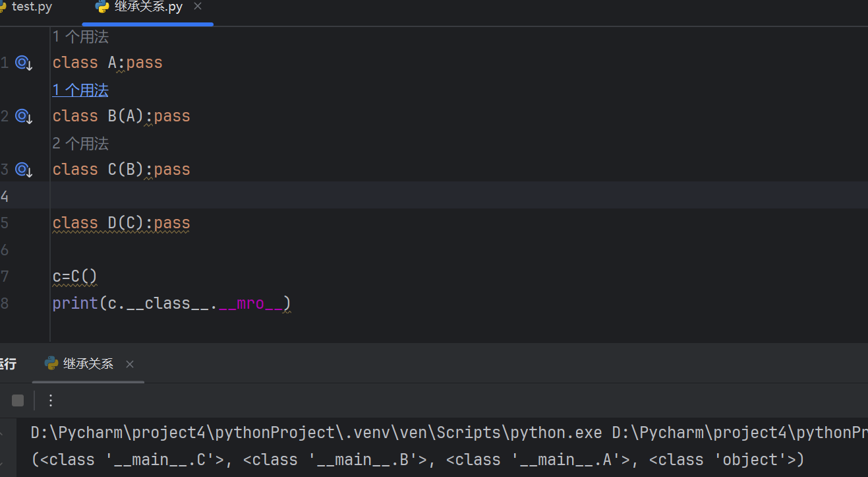Viewport: 868px width, 477px height.
Task: Click the subclass gutter icon beside class A
Action: pos(24,63)
